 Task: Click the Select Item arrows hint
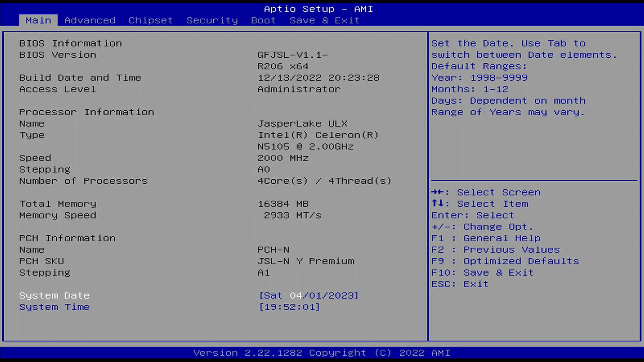point(480,204)
